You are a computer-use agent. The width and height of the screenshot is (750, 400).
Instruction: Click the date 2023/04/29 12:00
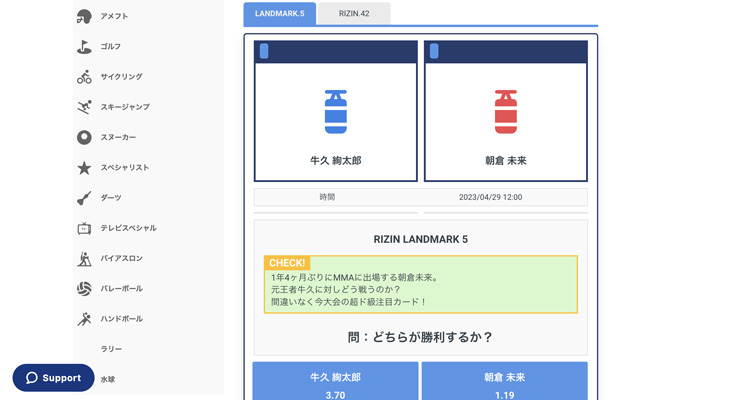490,197
